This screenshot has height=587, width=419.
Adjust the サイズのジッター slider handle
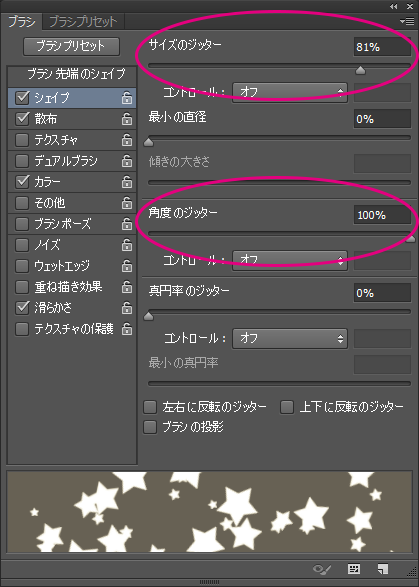point(360,70)
